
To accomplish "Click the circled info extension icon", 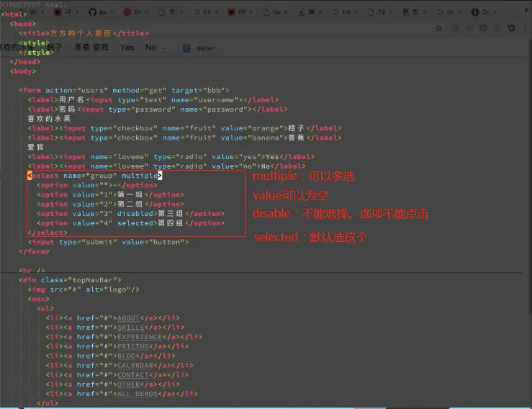I will click(x=497, y=28).
